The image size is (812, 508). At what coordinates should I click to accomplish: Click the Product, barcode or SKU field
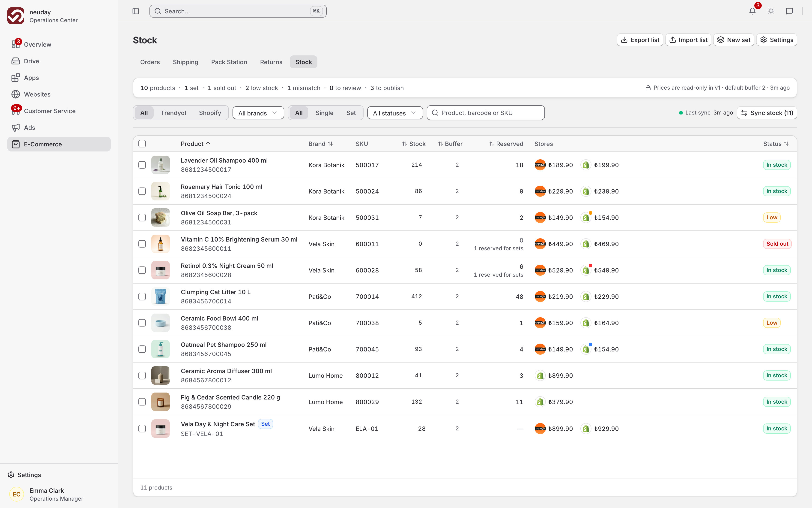pyautogui.click(x=486, y=113)
